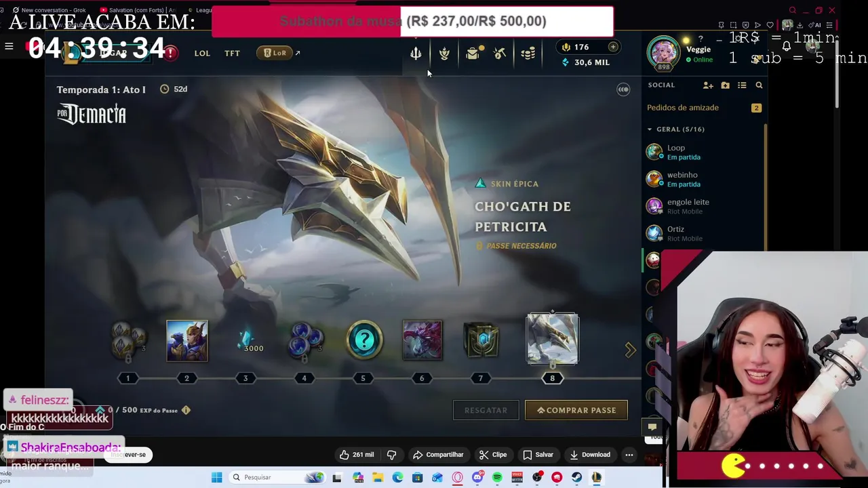Select pass reward level 4 orbs
The width and height of the screenshot is (868, 488).
[304, 340]
